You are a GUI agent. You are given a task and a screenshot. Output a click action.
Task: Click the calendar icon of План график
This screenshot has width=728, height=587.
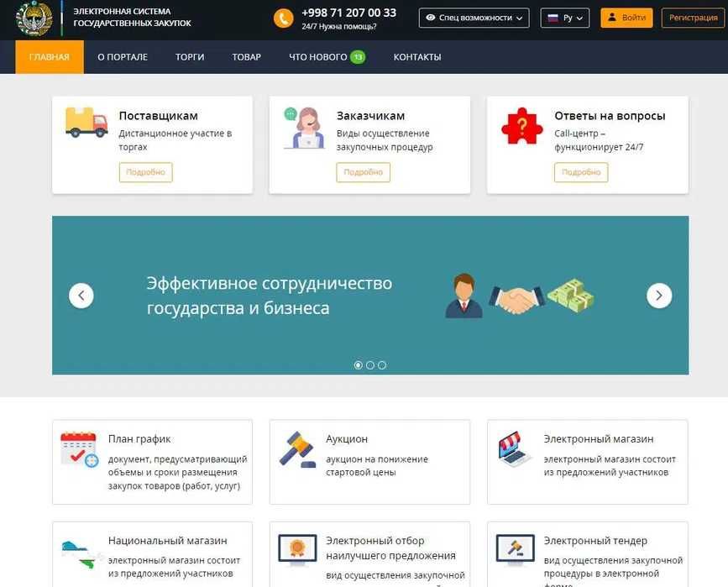coord(79,449)
